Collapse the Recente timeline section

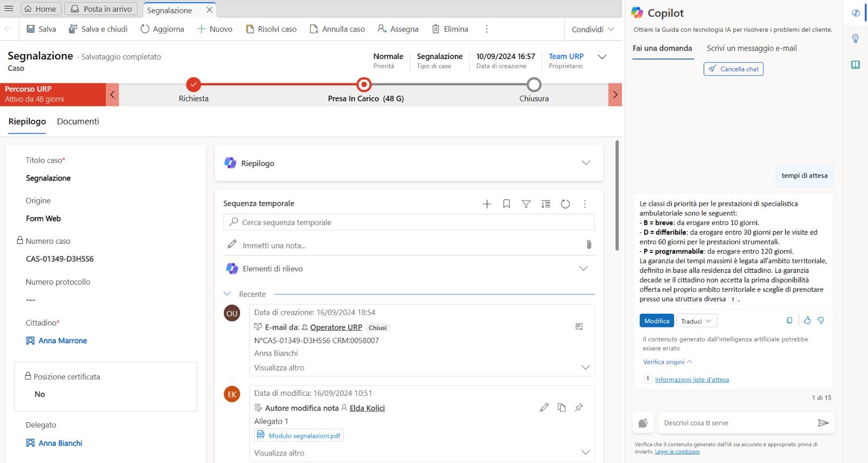point(227,294)
